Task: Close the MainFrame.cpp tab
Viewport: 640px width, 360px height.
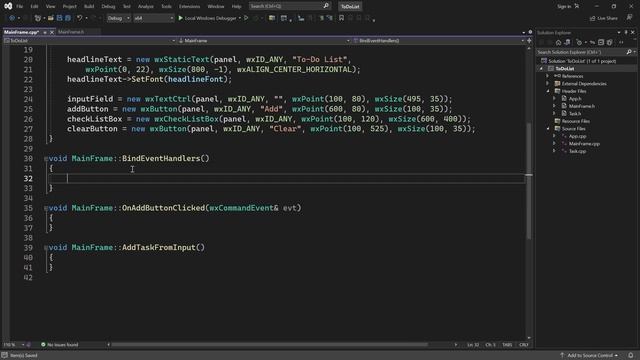Action: (x=52, y=32)
